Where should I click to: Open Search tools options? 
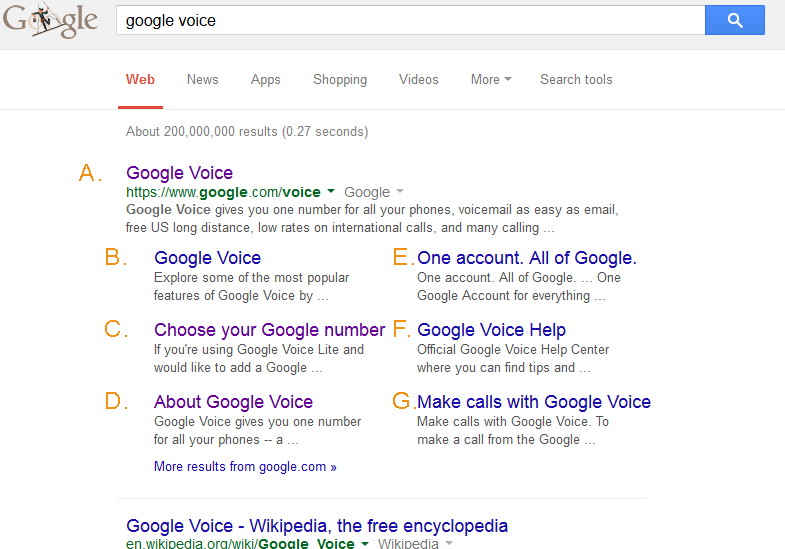tap(576, 79)
